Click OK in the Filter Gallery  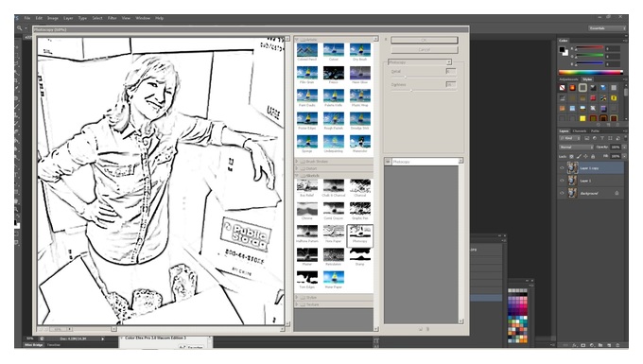point(424,40)
